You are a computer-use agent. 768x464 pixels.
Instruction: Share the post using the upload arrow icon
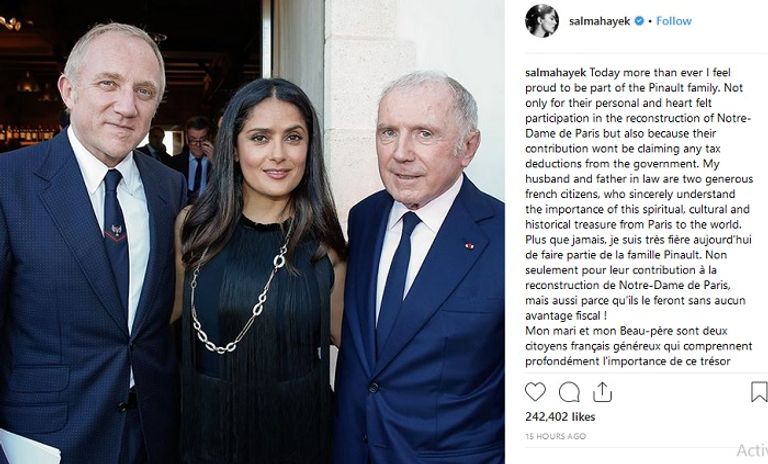pos(602,392)
